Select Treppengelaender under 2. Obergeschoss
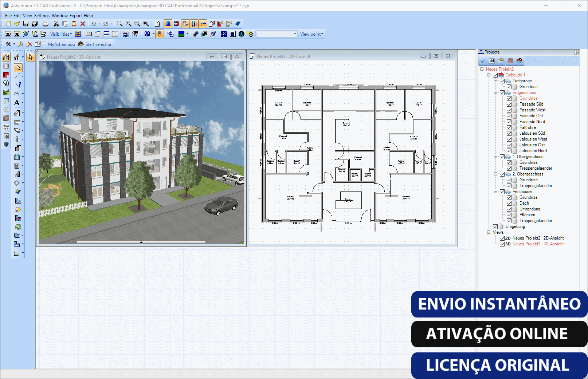 click(x=536, y=186)
